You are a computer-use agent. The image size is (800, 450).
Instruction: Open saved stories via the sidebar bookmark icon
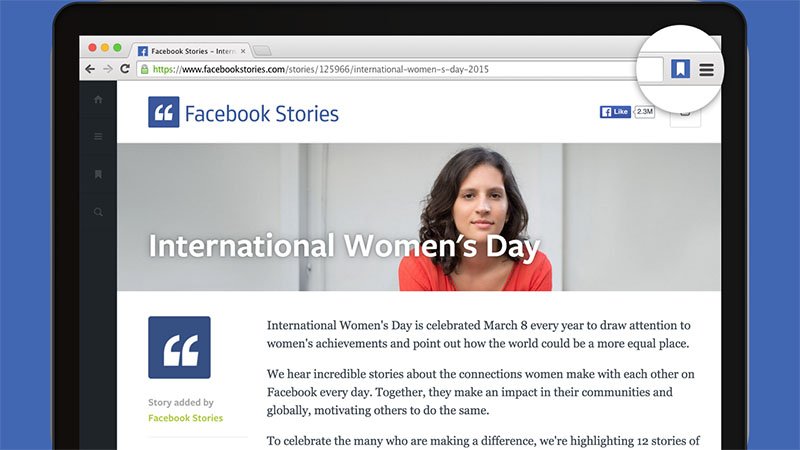[98, 174]
